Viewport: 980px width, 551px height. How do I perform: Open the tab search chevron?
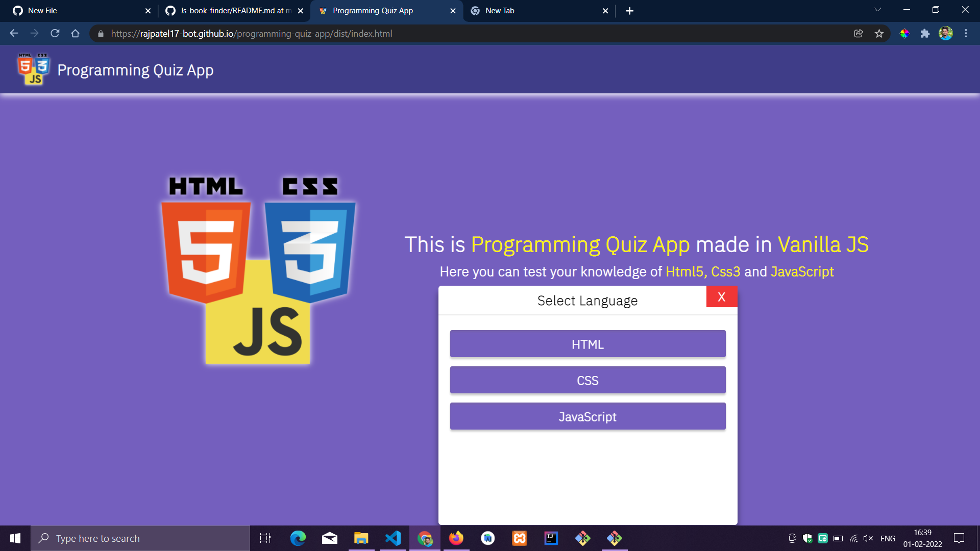877,9
